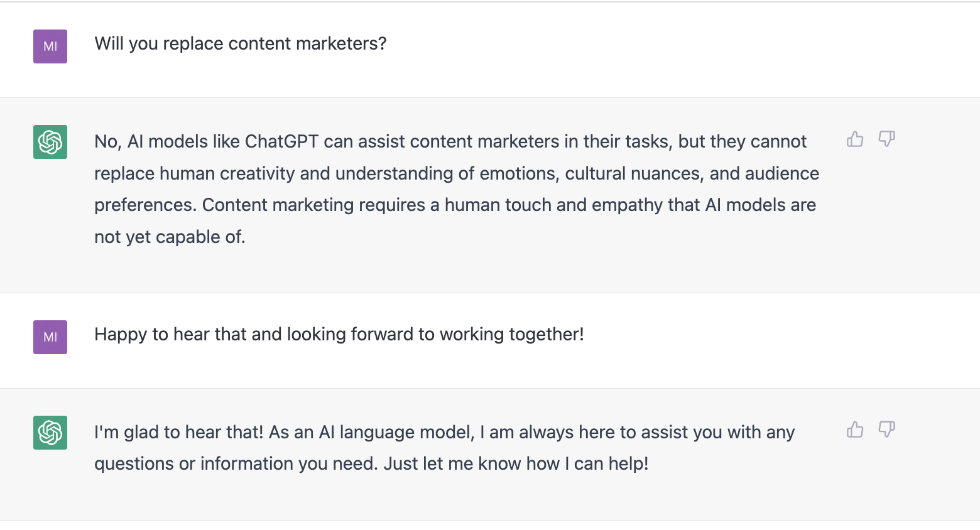Give thumbs down to "I'm glad to hear that" reply
The width and height of the screenshot is (980, 530).
886,430
